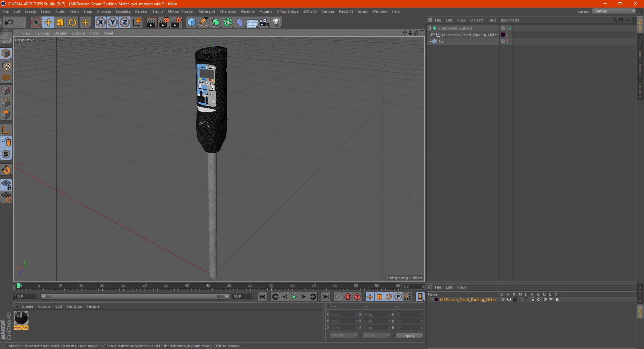The image size is (644, 349).
Task: Open the Layout dropdown set to Startup
Action: pos(614,11)
